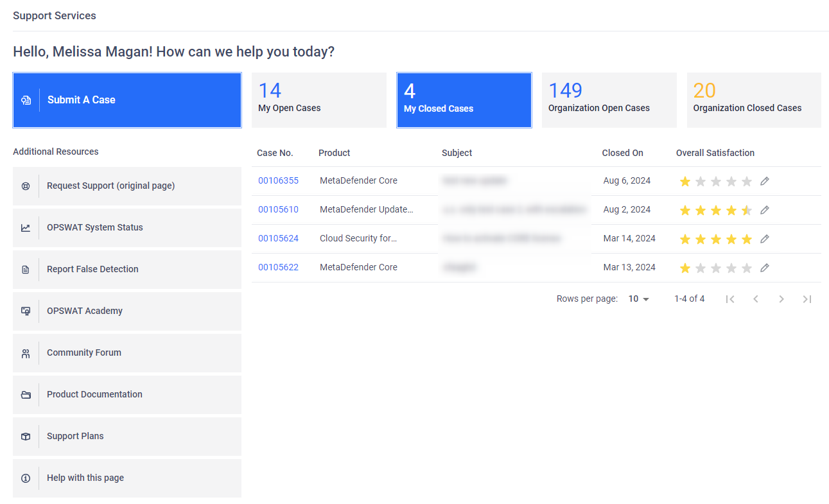Open Report False Detection

127,270
